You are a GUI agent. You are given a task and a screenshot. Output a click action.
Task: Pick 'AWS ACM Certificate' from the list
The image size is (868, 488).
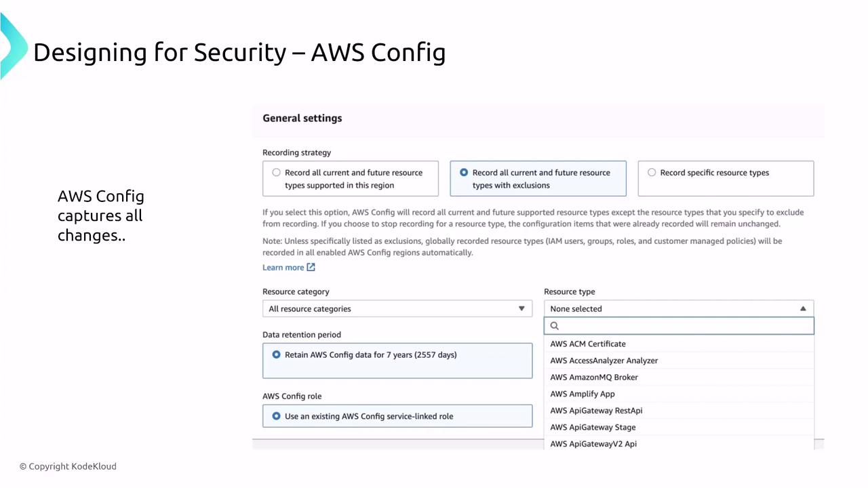pyautogui.click(x=588, y=344)
